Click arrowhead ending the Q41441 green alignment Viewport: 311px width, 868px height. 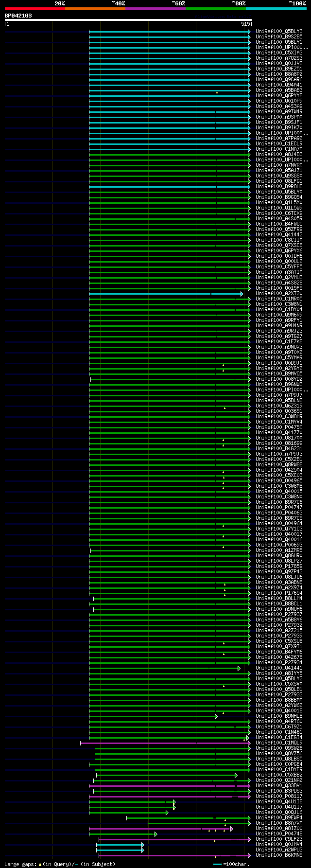[x=239, y=668]
